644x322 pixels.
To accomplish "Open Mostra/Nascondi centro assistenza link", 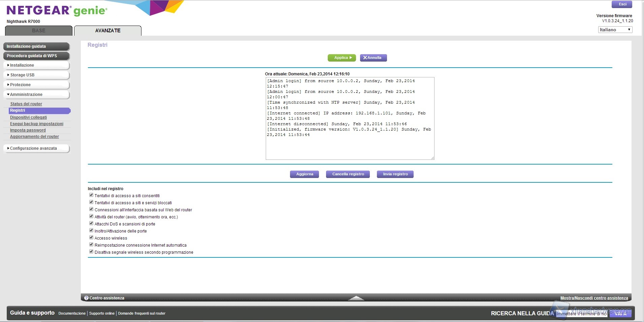I will coord(594,298).
